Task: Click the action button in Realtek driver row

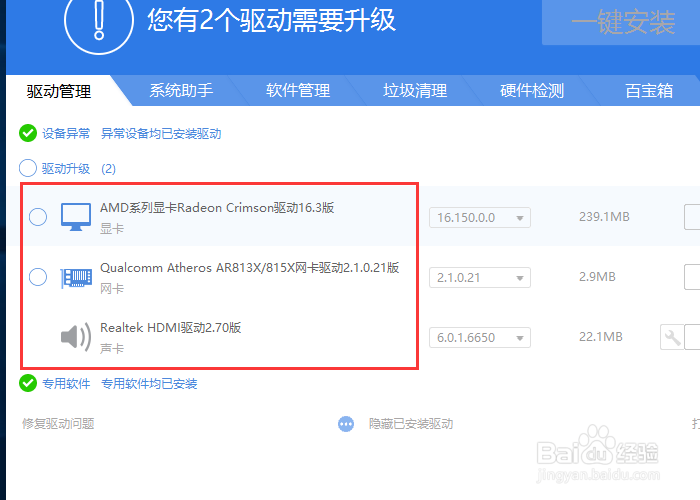Action: (692, 337)
